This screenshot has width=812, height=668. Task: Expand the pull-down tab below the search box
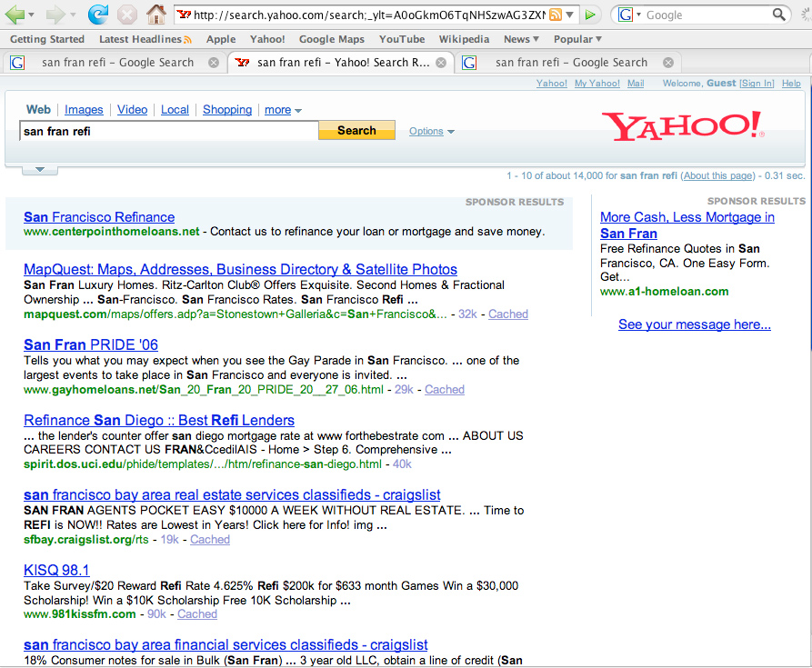[40, 170]
